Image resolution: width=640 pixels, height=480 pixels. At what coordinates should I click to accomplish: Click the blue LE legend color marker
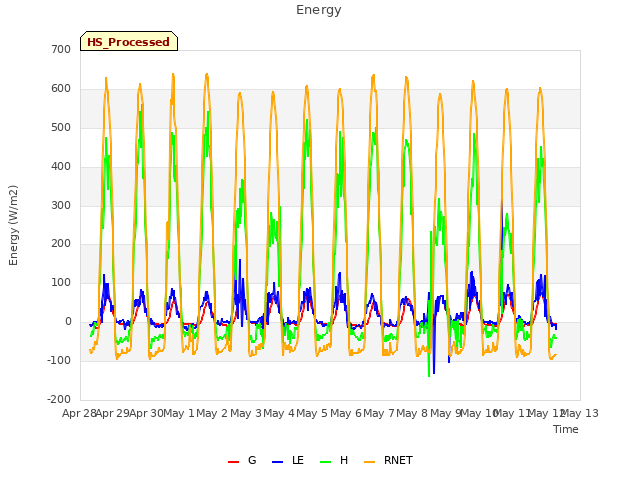coord(277,462)
